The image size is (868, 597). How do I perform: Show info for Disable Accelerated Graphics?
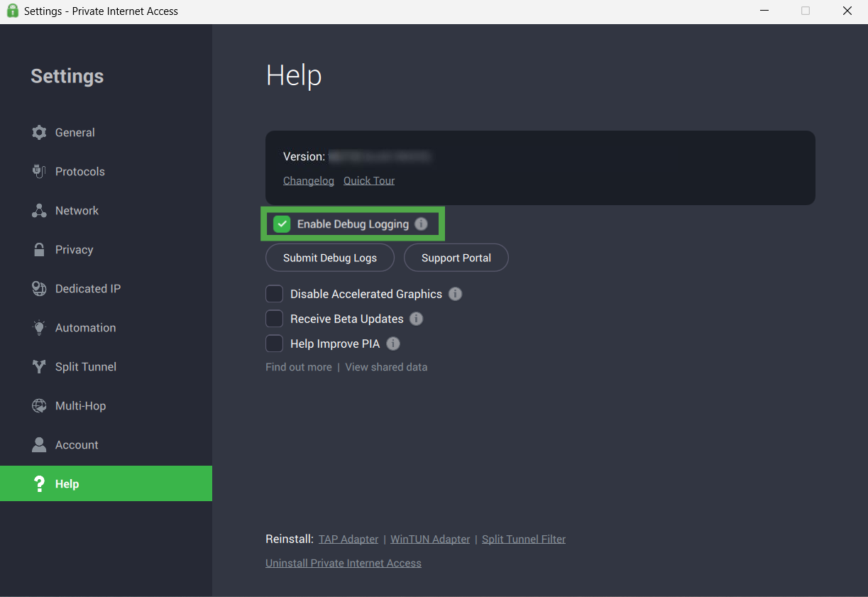pos(456,294)
